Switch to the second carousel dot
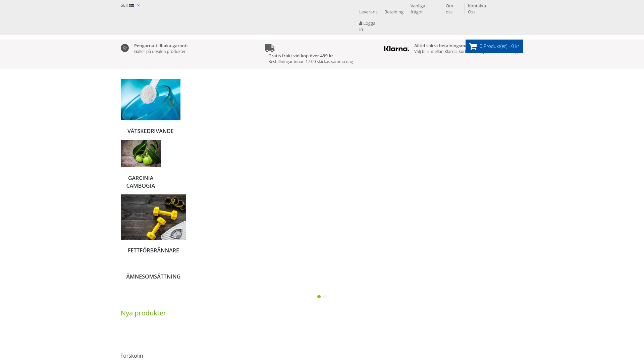The image size is (644, 362). tap(325, 297)
